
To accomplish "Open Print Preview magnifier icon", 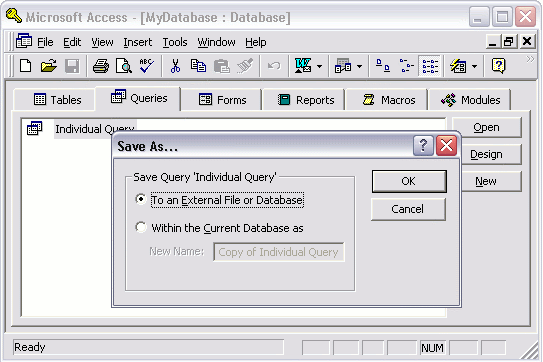I will coord(124,66).
